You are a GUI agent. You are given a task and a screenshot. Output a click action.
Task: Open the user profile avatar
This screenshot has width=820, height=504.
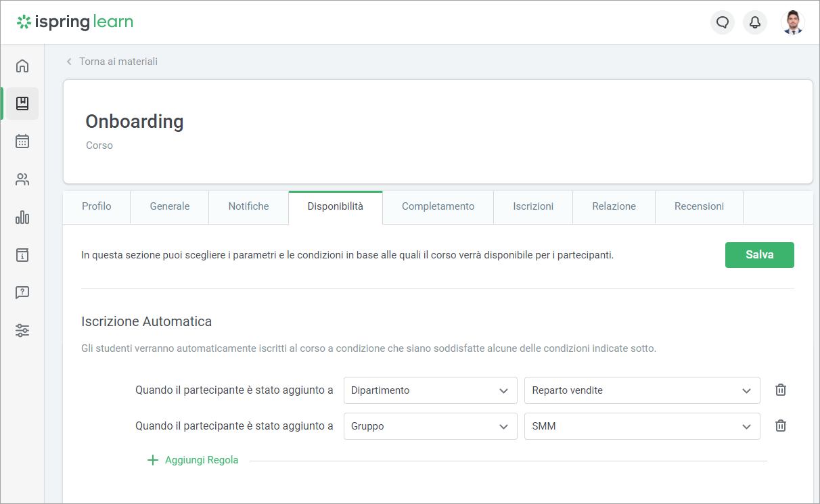792,22
